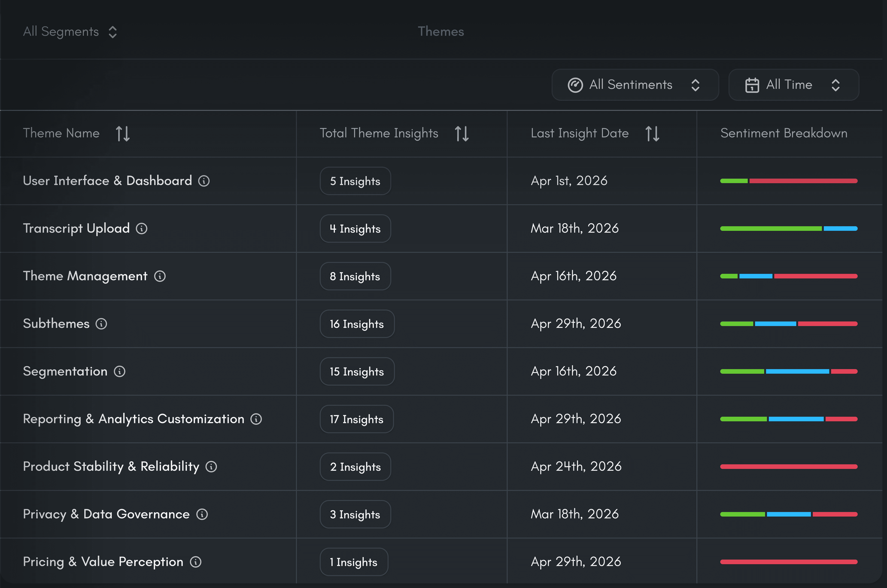Click Sentiment Breakdown column header
The height and width of the screenshot is (588, 887).
pos(784,133)
